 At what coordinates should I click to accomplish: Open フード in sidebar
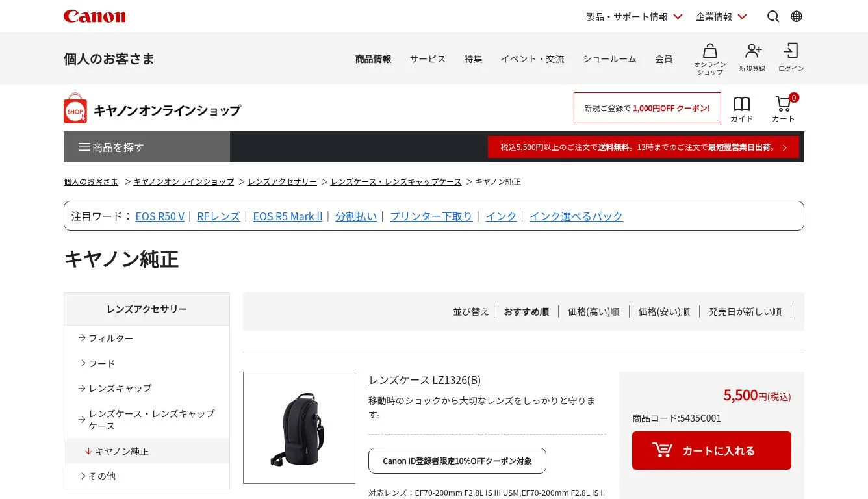(147, 363)
